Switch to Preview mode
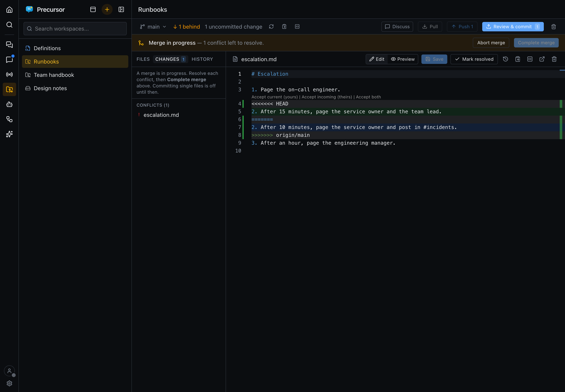Screen dimensions: 565x392 coord(403,59)
